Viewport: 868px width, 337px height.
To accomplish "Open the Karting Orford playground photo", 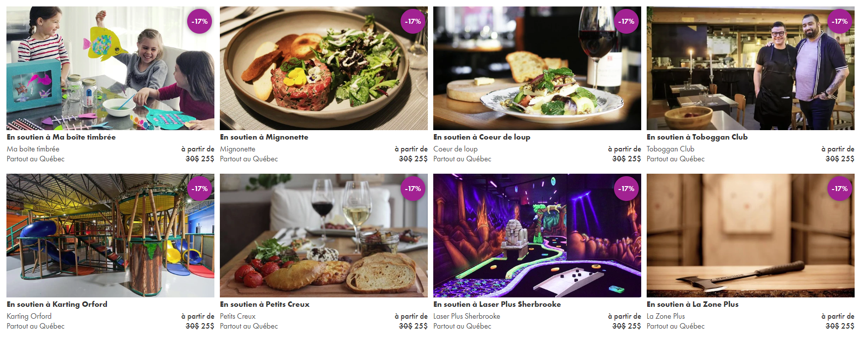I will tap(110, 236).
